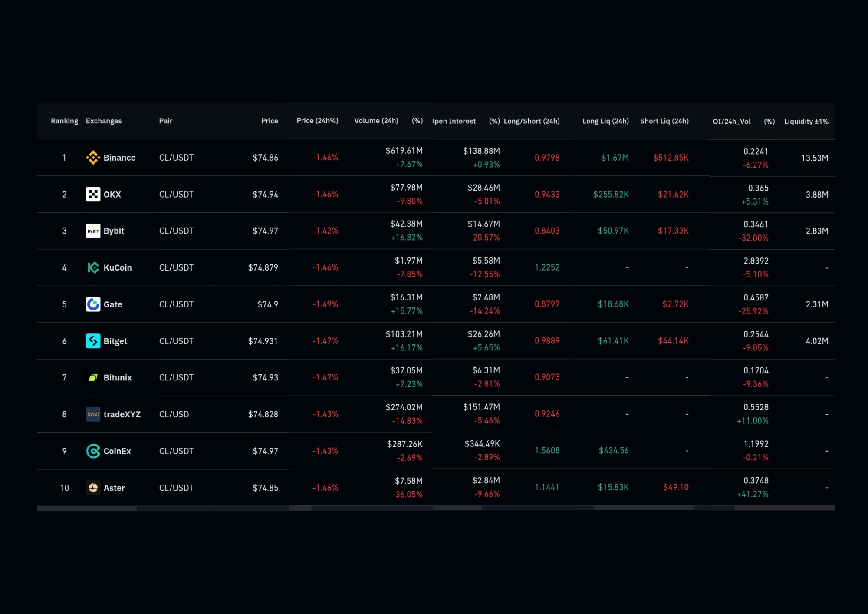Click OKX volume $77.98M
The height and width of the screenshot is (614, 868).
[x=406, y=188]
